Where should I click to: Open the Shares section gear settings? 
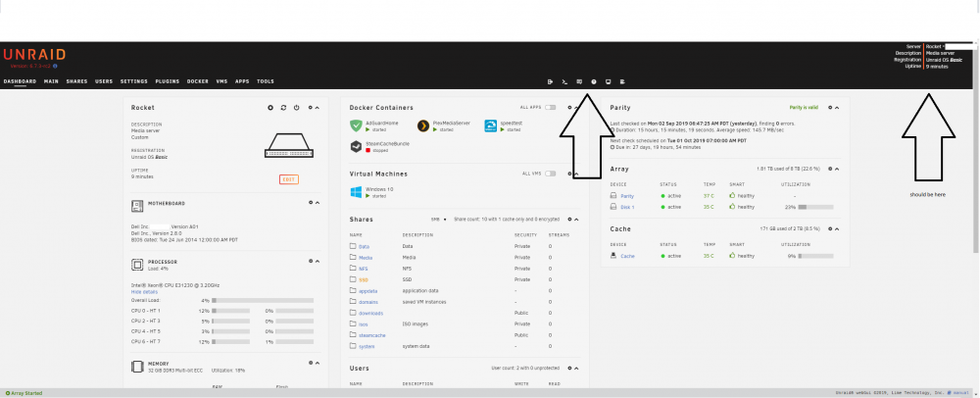click(569, 220)
